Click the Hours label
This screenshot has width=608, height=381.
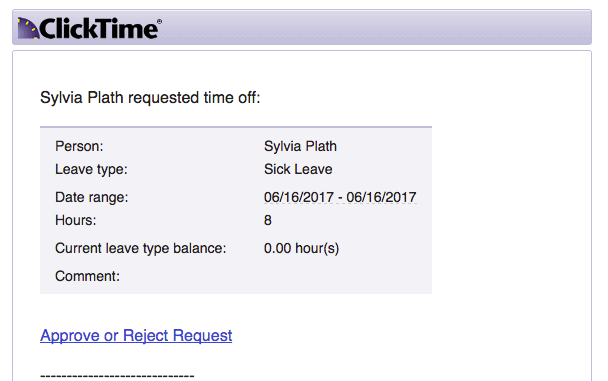(76, 221)
